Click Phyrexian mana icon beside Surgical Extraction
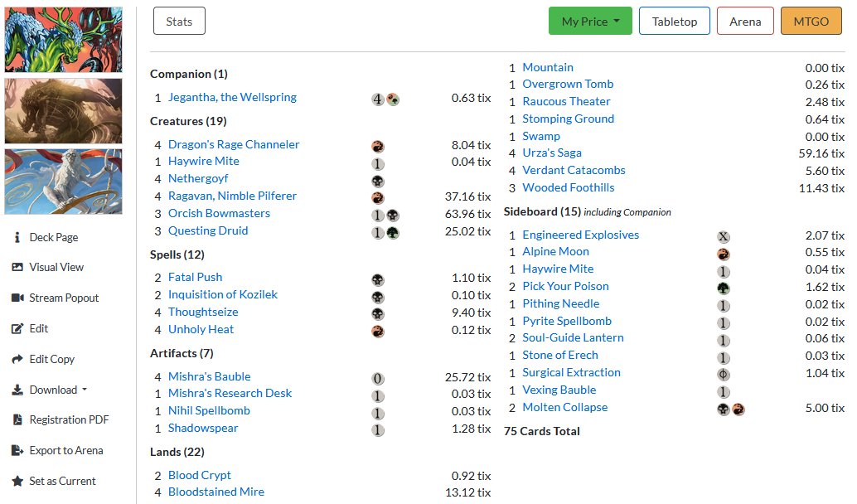The image size is (857, 504). pyautogui.click(x=723, y=375)
